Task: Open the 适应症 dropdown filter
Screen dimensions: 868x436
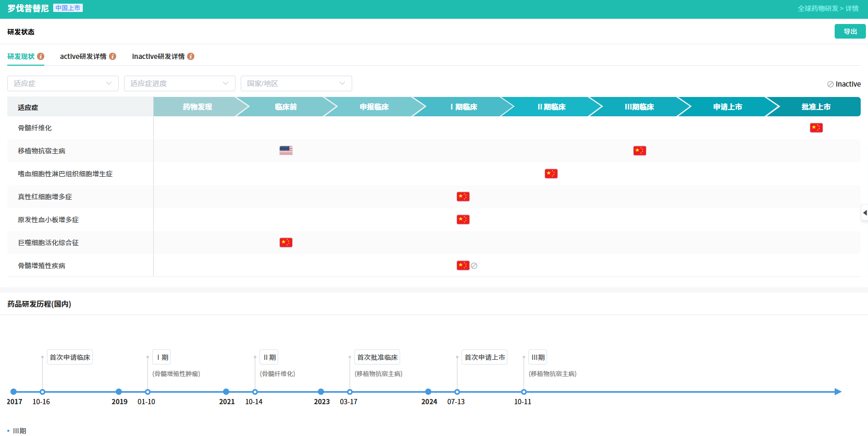Action: pos(63,83)
